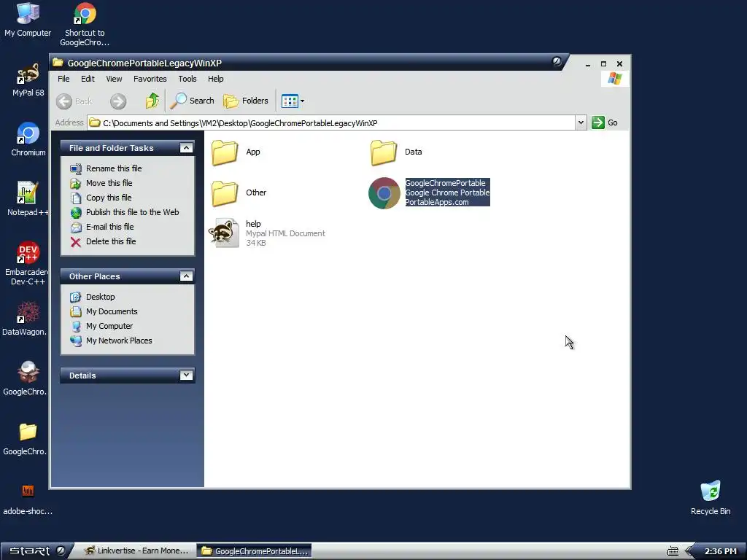
Task: Collapse the File and Folder Tasks panel
Action: tap(186, 148)
